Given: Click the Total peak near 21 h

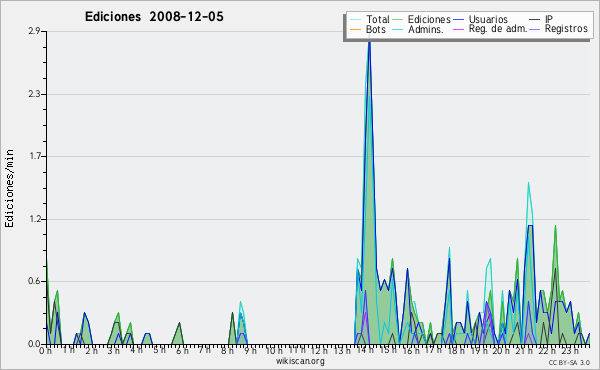Looking at the screenshot, I should coord(528,184).
